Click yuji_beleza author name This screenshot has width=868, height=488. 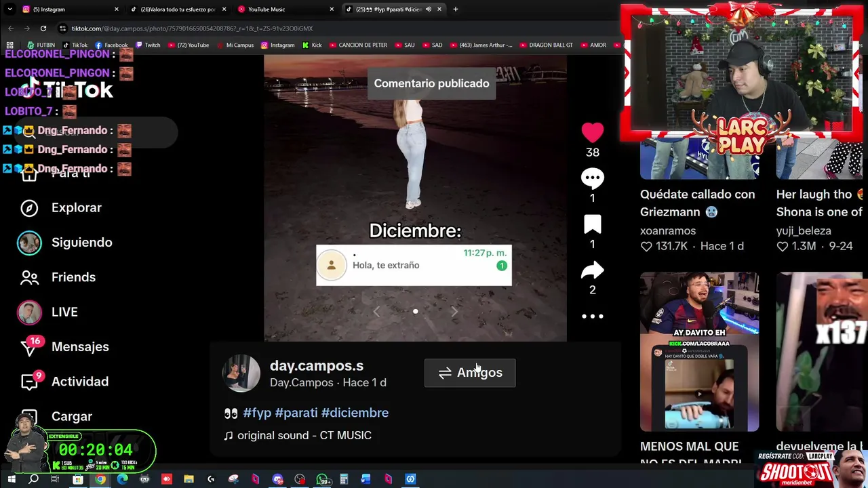point(804,230)
